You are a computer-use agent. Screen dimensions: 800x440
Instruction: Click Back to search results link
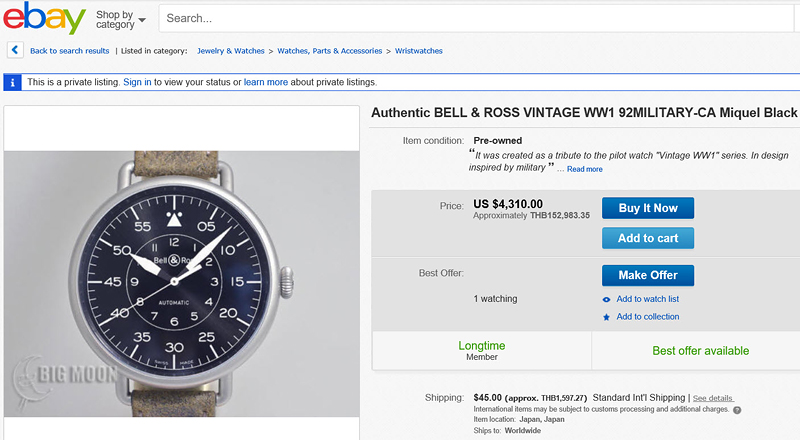pos(69,51)
